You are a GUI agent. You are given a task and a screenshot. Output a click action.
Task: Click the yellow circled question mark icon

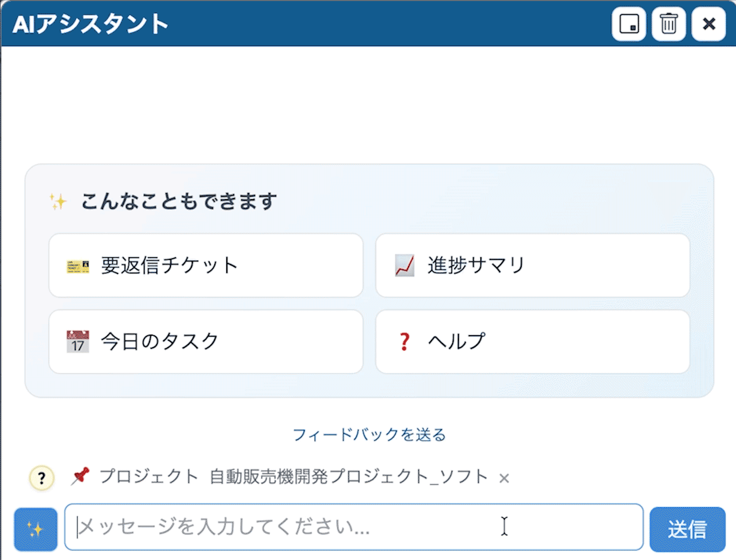tap(42, 477)
